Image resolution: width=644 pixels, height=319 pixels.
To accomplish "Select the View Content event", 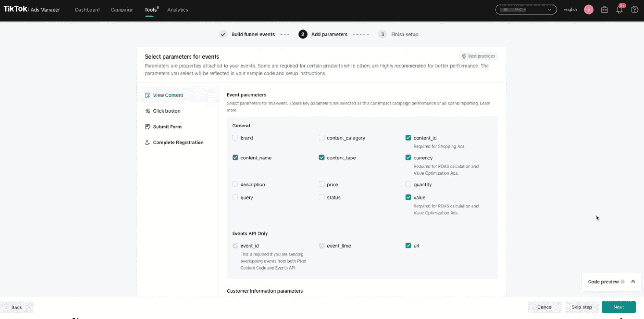I will click(178, 95).
